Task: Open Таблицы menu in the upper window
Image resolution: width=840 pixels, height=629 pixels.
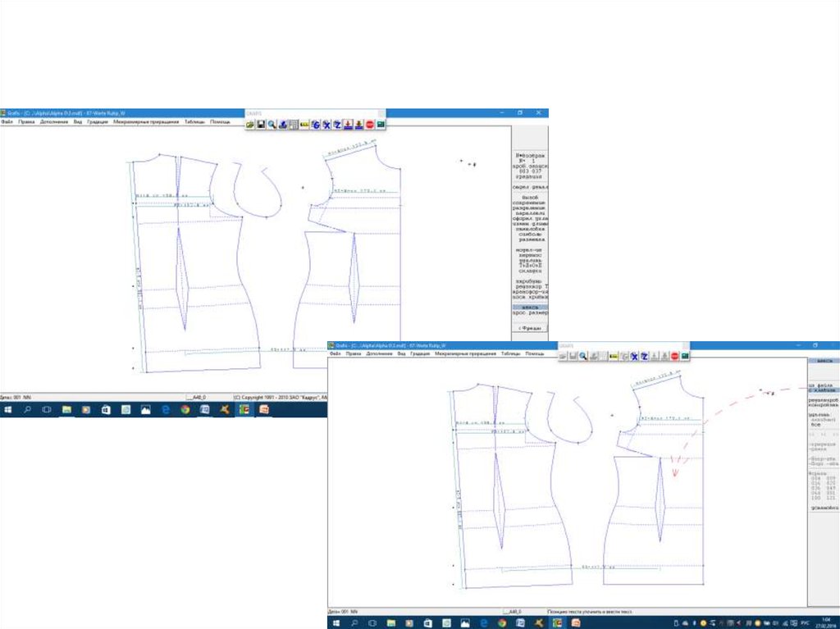Action: coord(194,122)
